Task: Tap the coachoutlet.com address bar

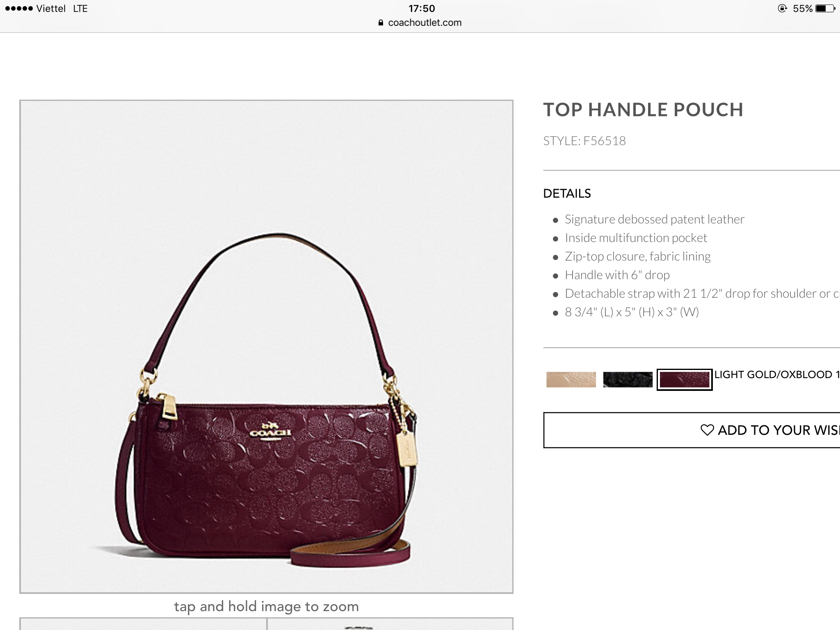Action: tap(420, 23)
